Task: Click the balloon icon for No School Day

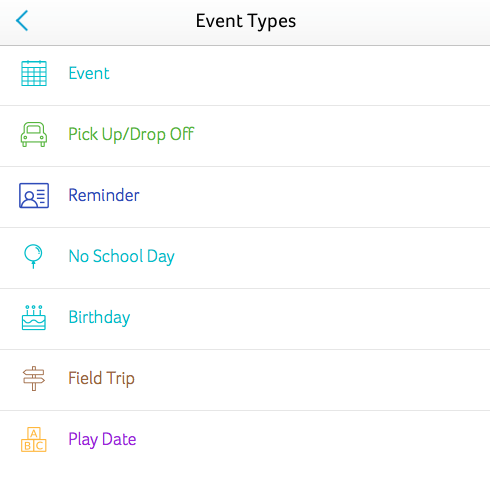Action: (x=33, y=256)
